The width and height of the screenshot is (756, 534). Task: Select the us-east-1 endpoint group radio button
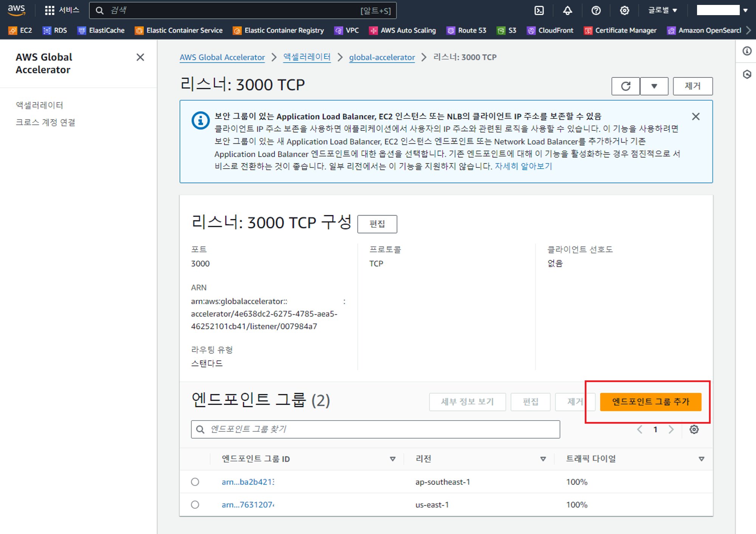click(x=195, y=505)
